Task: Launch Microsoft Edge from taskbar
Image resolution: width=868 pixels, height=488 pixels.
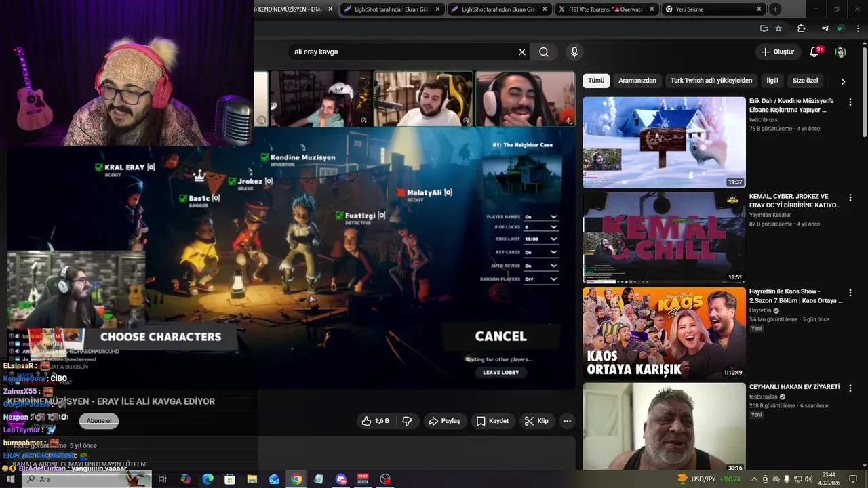Action: [x=208, y=479]
